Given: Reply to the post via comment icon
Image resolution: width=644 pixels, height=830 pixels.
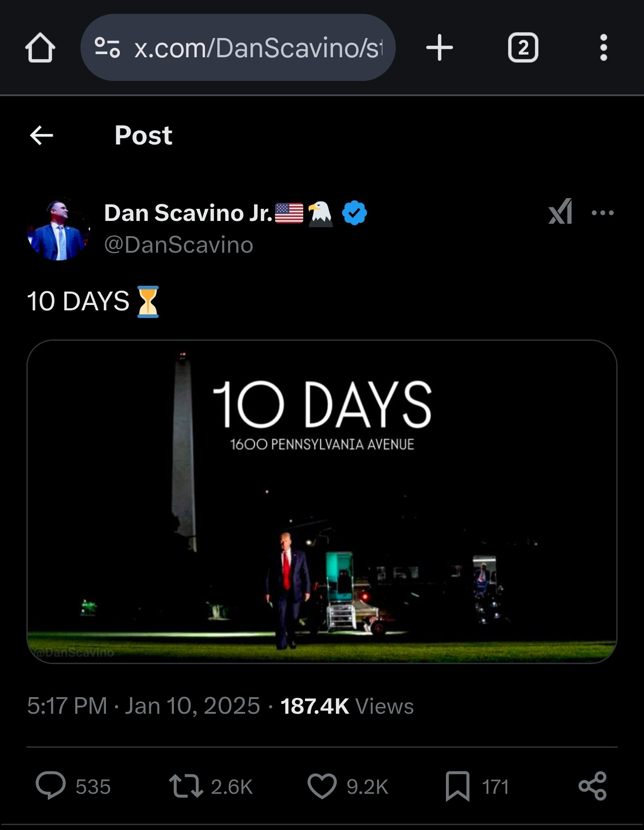Looking at the screenshot, I should [x=51, y=786].
